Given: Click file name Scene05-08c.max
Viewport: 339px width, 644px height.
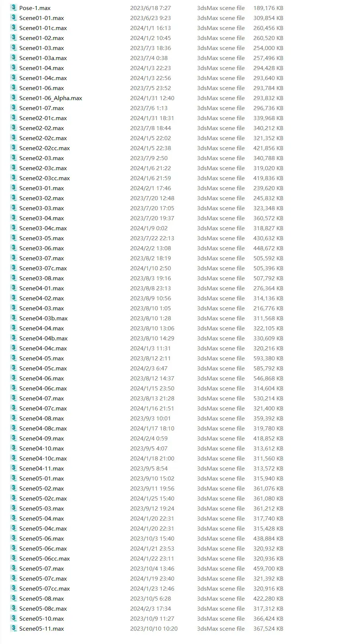Looking at the screenshot, I should click(x=43, y=608).
